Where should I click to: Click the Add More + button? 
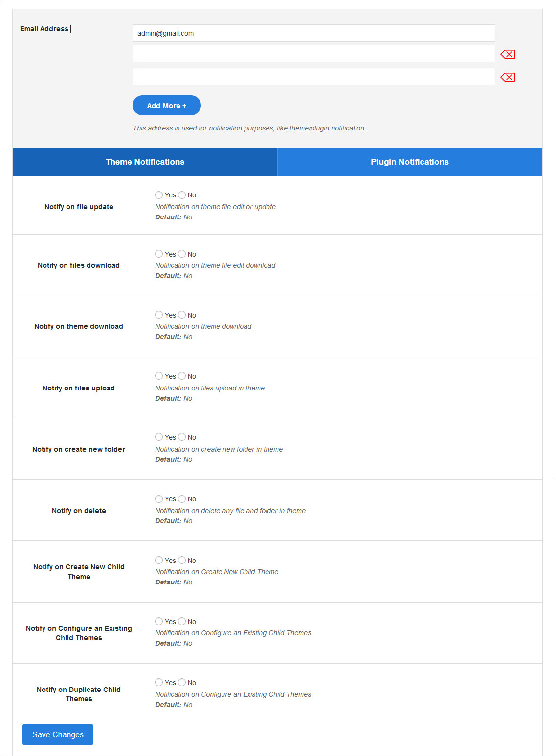point(166,106)
